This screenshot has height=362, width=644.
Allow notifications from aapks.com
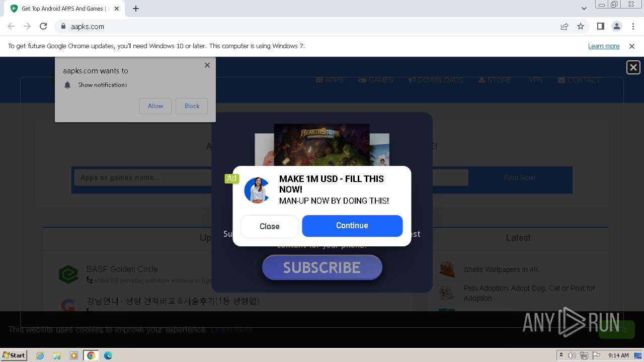click(x=155, y=106)
